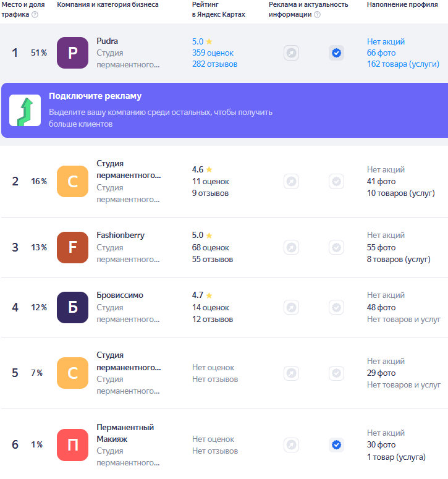The image size is (448, 479).
Task: Click the red 'П' logo of Перманентный Макияж
Action: coord(72,445)
